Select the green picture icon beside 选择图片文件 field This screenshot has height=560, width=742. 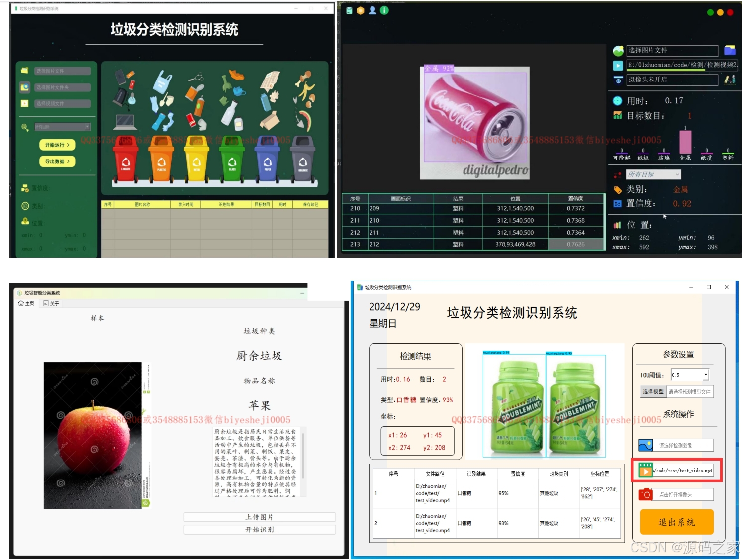pos(617,50)
